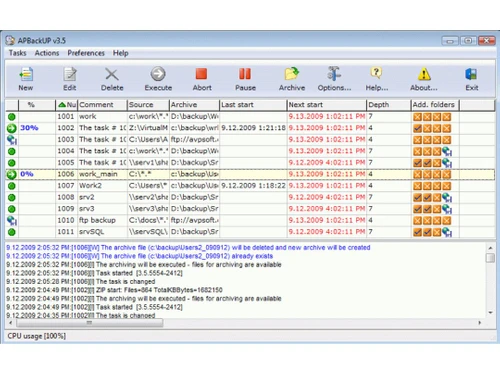Sort by the Comment column header
The image size is (500, 375).
click(103, 105)
